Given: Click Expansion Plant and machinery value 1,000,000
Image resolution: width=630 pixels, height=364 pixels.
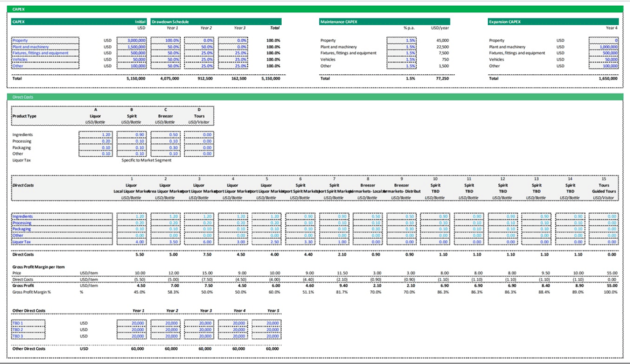Looking at the screenshot, I should [x=604, y=47].
